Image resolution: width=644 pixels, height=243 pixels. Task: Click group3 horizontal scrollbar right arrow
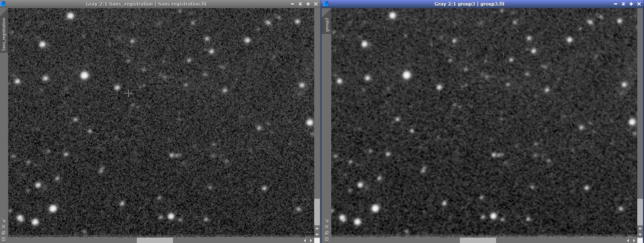[x=634, y=240]
